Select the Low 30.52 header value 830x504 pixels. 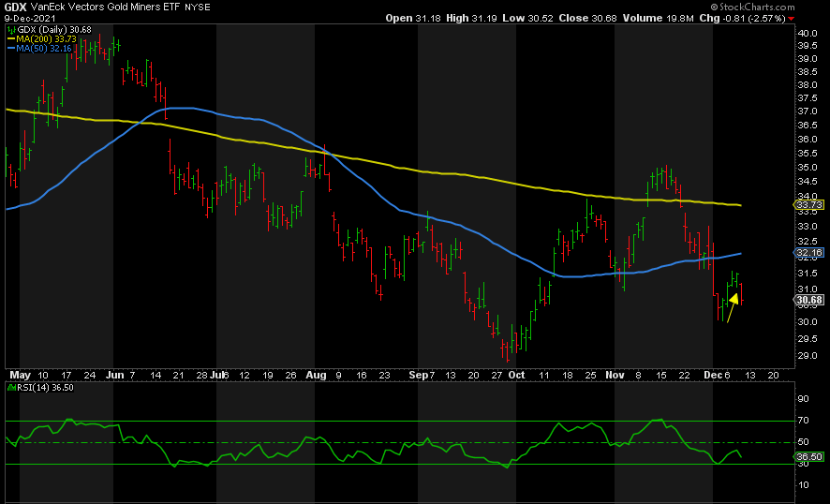click(527, 18)
